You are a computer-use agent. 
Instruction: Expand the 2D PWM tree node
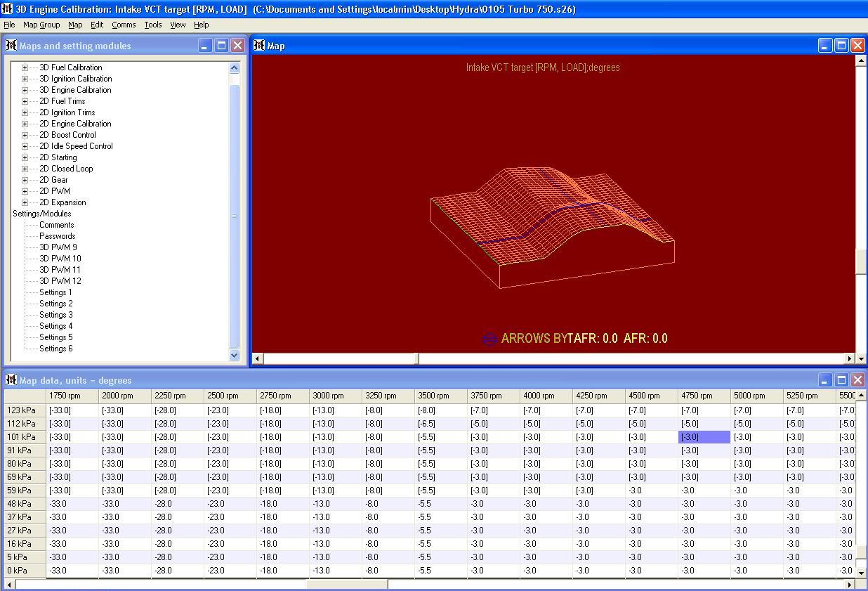coord(24,190)
